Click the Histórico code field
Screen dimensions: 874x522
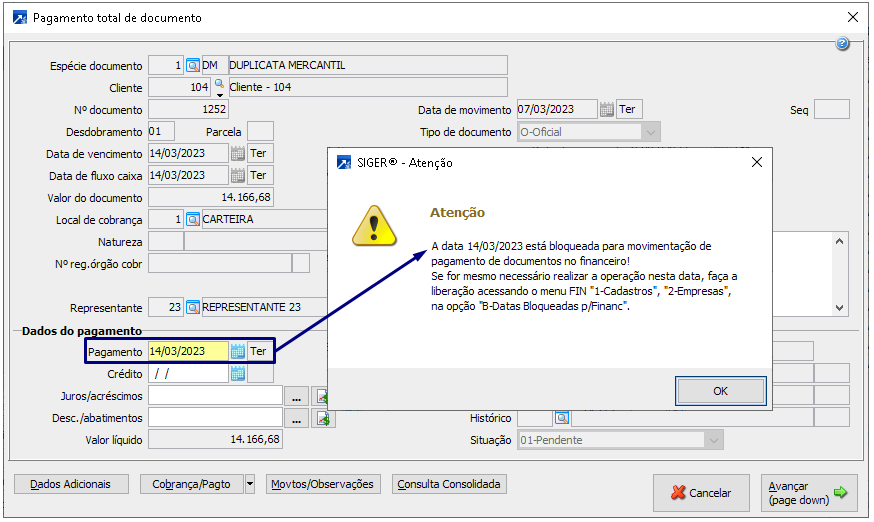tap(535, 418)
